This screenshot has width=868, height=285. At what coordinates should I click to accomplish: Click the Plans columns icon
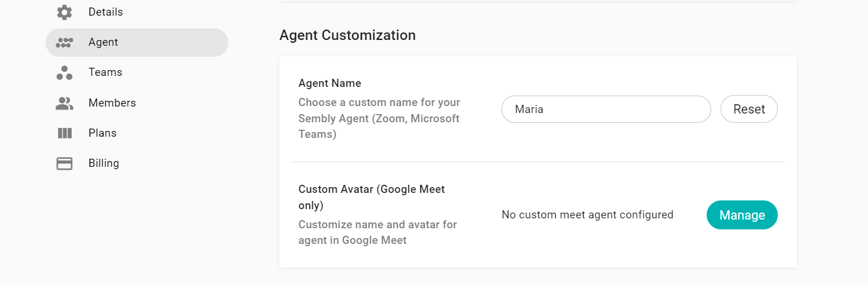pyautogui.click(x=64, y=133)
